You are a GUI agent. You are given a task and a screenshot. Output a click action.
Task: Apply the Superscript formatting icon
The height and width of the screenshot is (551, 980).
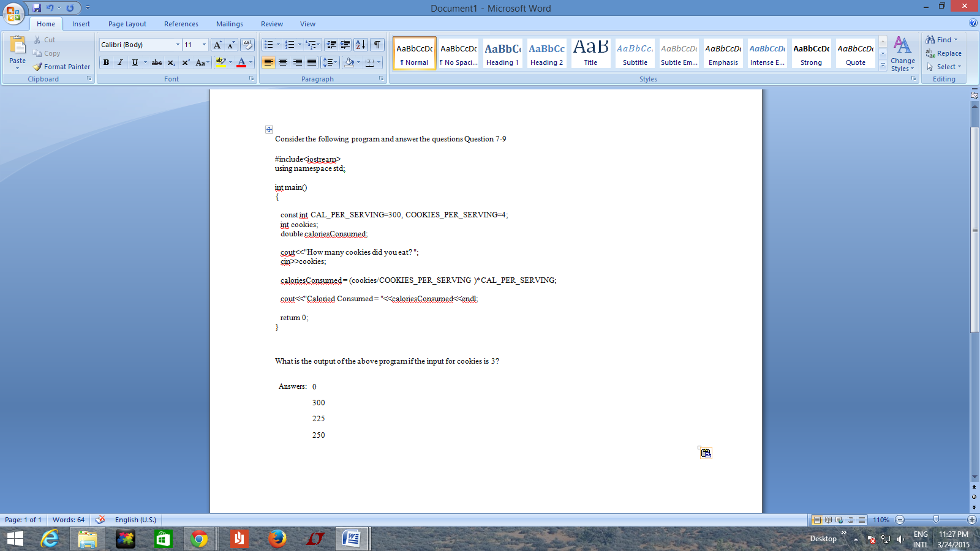coord(186,62)
